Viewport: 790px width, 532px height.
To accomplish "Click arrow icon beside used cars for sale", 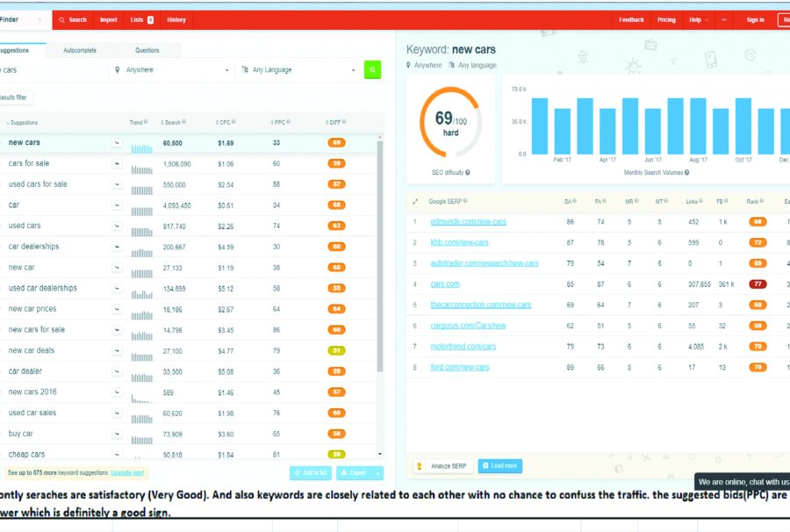I will point(117,184).
